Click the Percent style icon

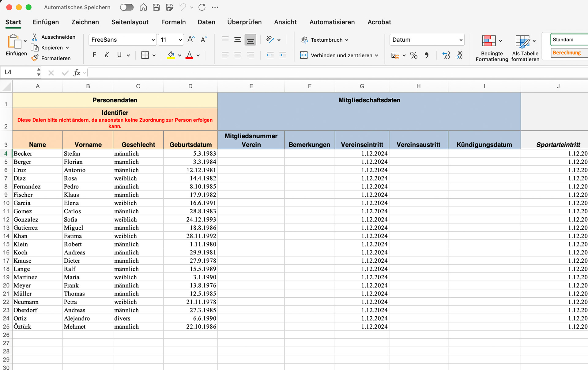(x=414, y=55)
